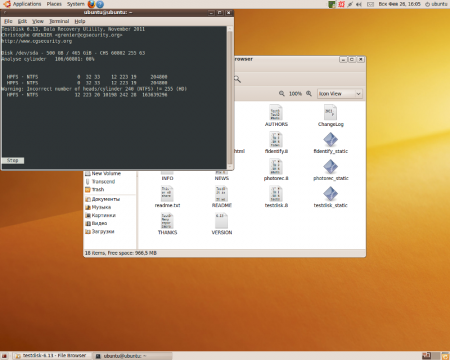Click zoom out icon in File Browser
Screen dimensions: 450x360
click(282, 94)
